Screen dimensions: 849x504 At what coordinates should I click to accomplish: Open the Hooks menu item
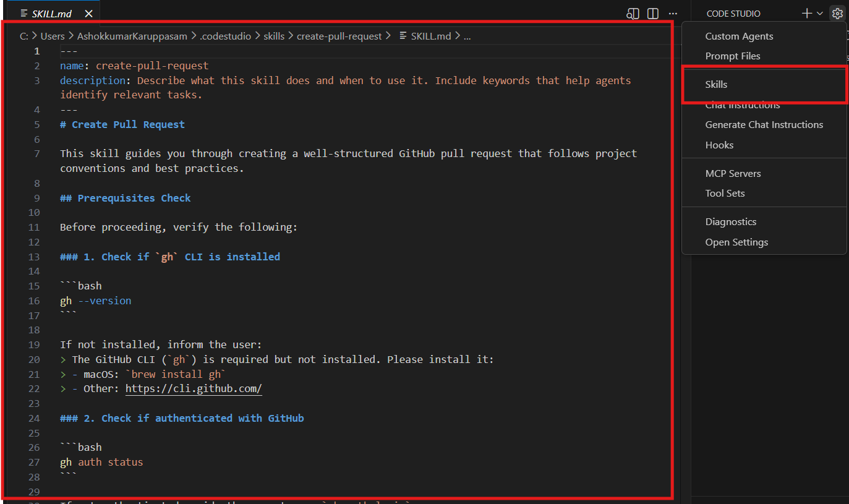click(x=719, y=145)
